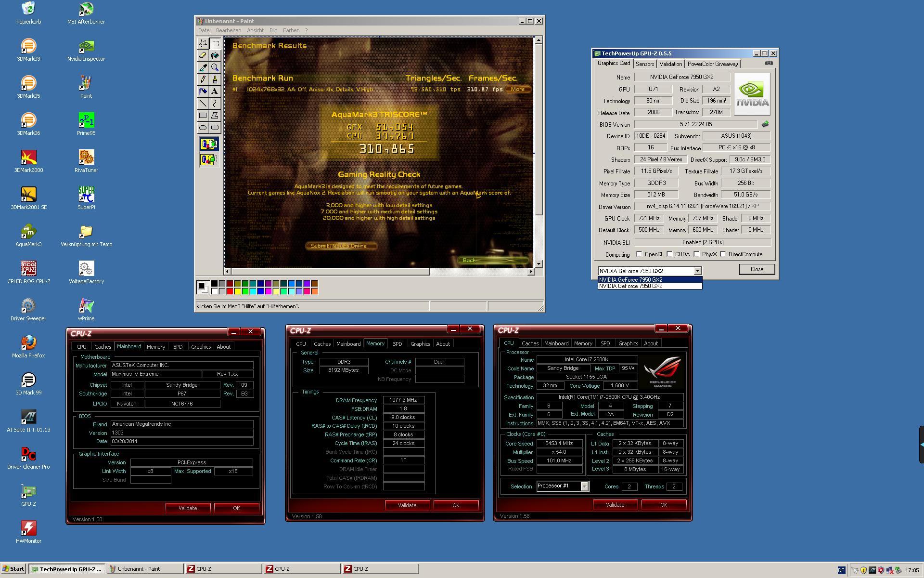924x578 pixels.
Task: Click Validate in the Mainboard CPU-Z window
Action: point(188,508)
